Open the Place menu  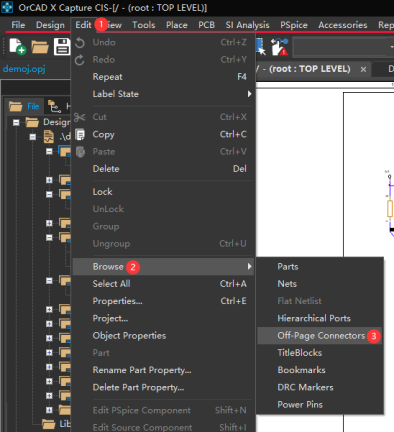[177, 25]
